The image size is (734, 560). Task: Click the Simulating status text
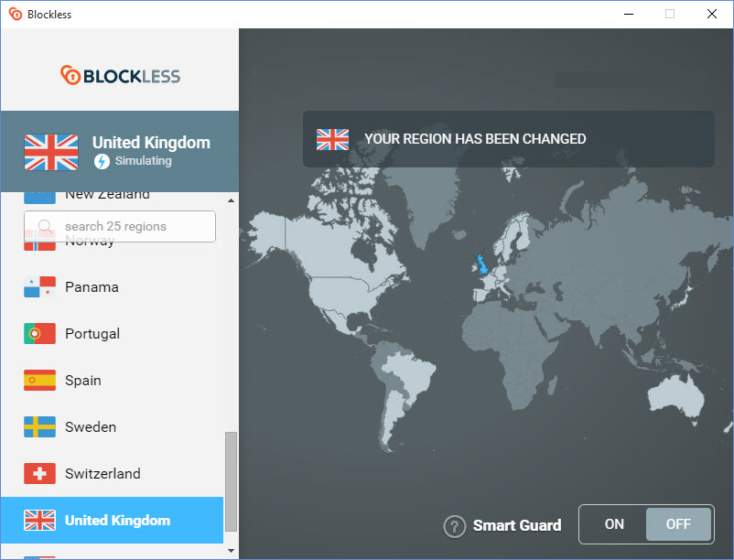(x=144, y=161)
